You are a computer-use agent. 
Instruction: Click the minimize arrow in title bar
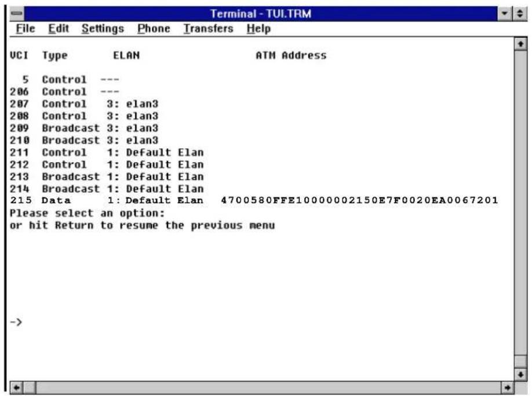coord(505,13)
